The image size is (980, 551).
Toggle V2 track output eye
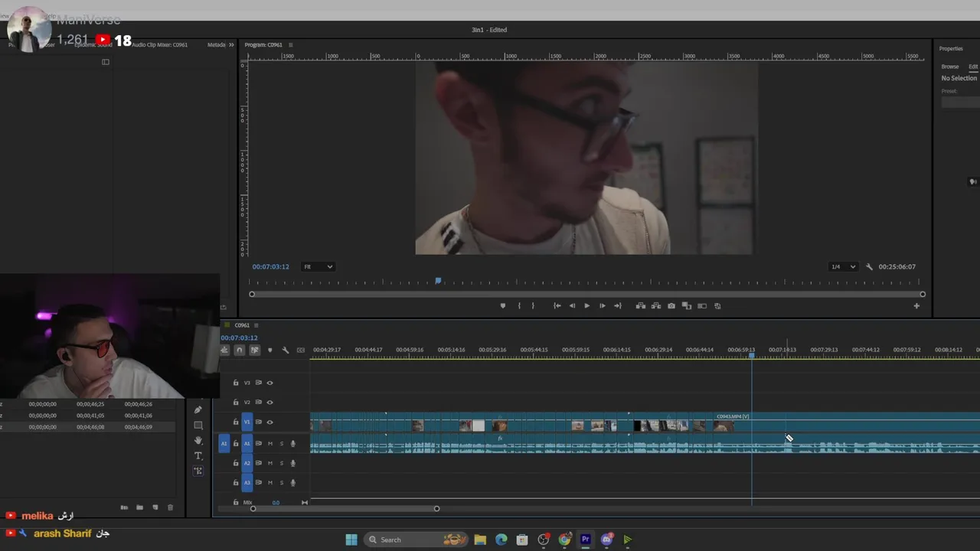pyautogui.click(x=269, y=403)
